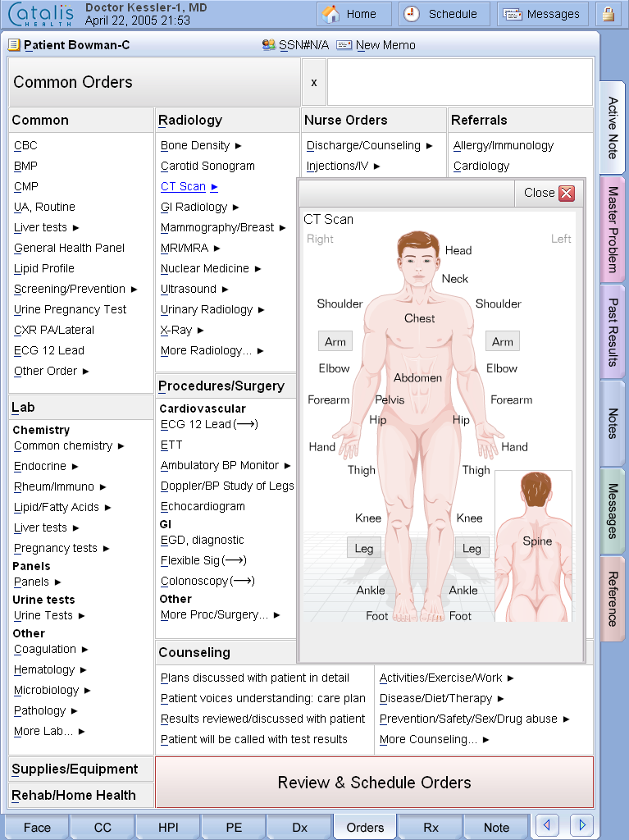Select right Leg button on body diagram
This screenshot has width=629, height=840.
click(364, 548)
